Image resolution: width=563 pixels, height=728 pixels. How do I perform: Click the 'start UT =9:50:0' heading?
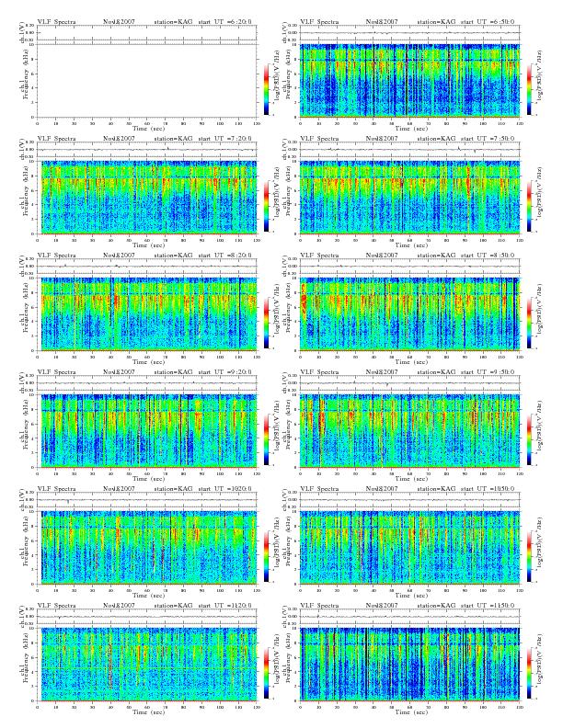point(488,372)
